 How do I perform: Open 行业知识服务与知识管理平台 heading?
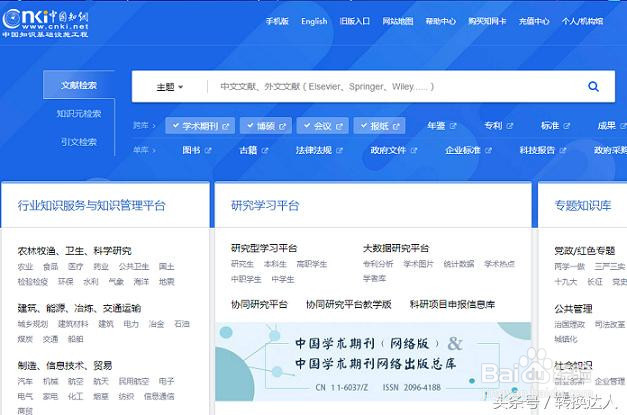click(x=92, y=206)
